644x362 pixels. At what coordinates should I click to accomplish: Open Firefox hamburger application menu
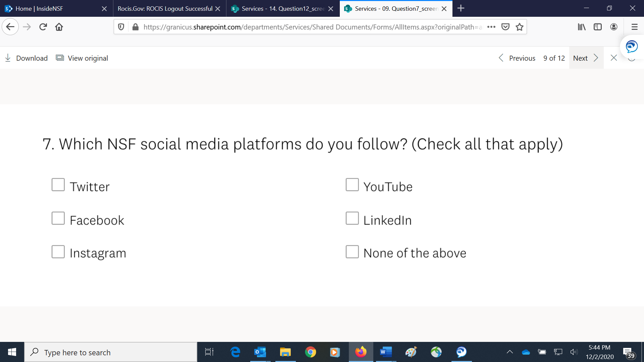coord(634,27)
